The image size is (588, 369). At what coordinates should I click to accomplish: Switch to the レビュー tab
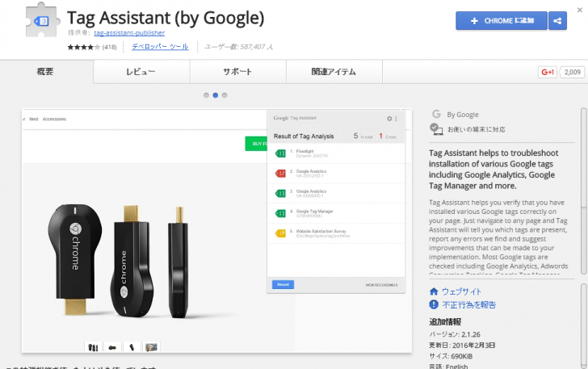click(x=141, y=72)
